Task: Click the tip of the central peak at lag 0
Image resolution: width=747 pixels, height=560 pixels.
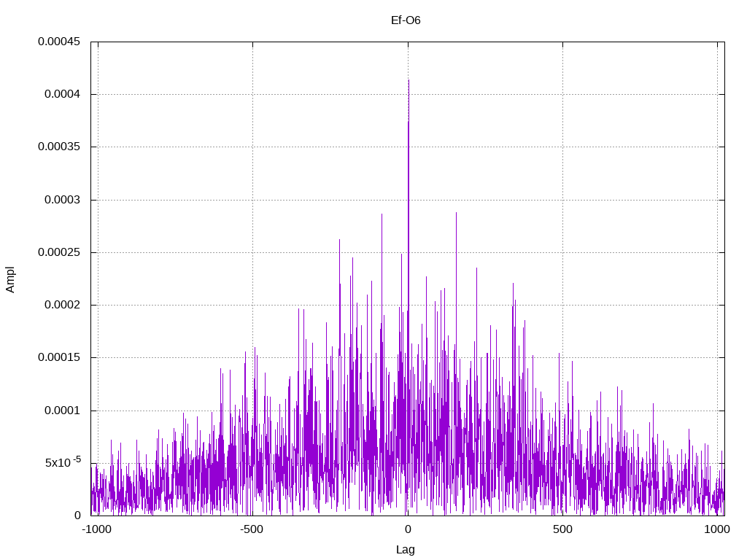Action: click(409, 80)
